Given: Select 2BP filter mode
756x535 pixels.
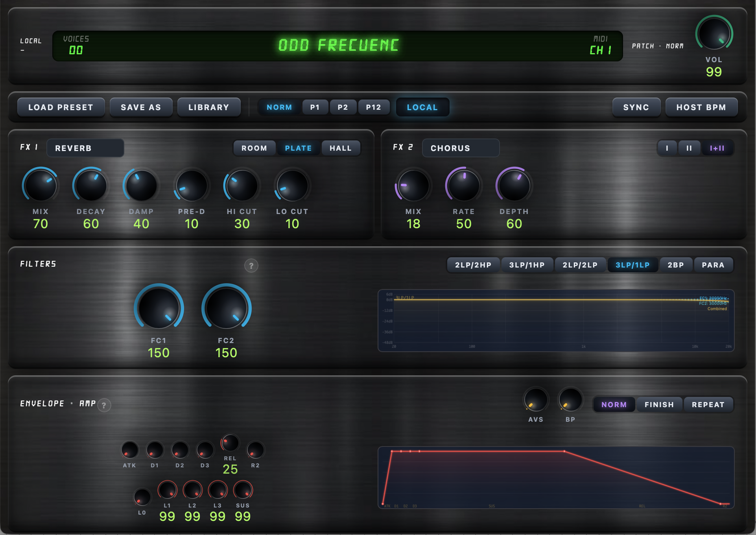Looking at the screenshot, I should 676,265.
